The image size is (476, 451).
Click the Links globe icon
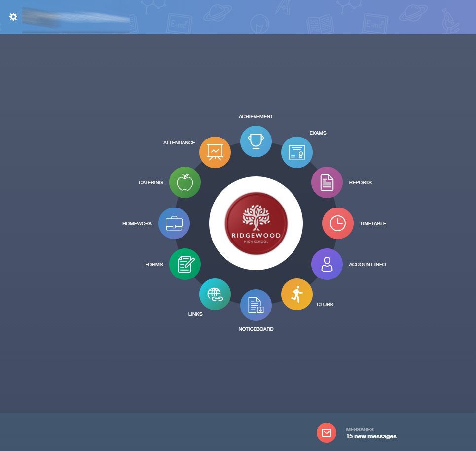point(215,294)
